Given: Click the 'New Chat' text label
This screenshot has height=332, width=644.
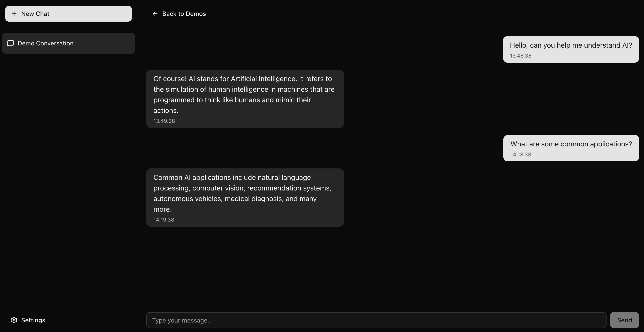Looking at the screenshot, I should (35, 14).
